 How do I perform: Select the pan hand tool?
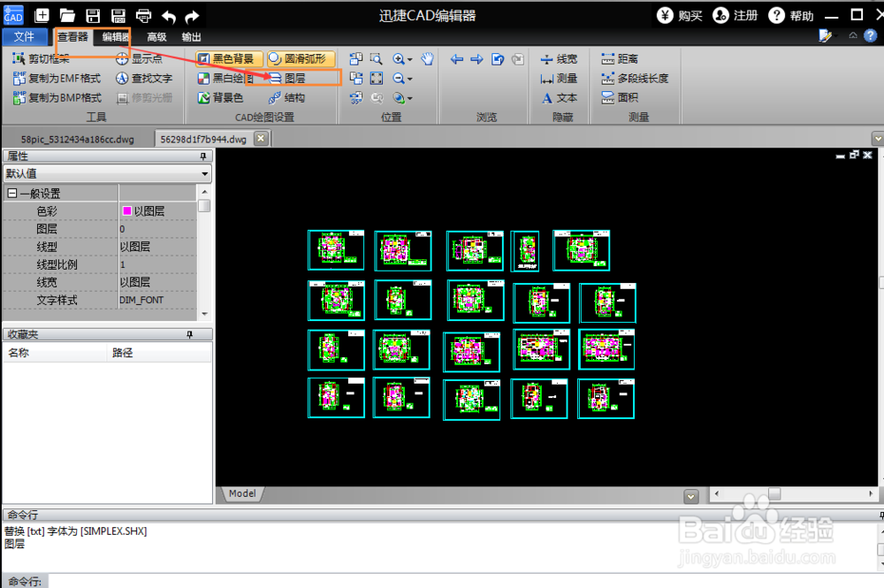[427, 58]
